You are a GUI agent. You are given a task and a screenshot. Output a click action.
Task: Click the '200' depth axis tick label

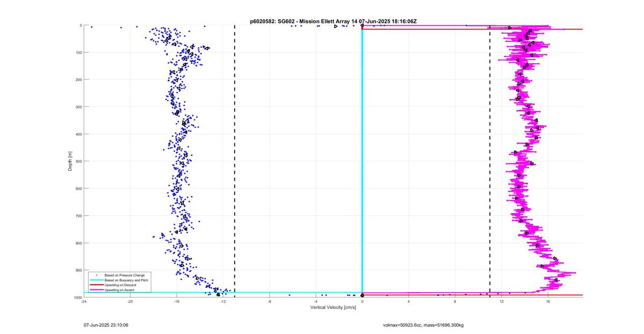click(78, 79)
